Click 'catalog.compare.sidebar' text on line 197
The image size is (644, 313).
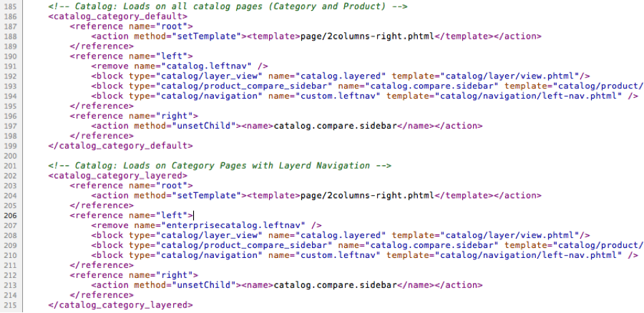coord(335,126)
